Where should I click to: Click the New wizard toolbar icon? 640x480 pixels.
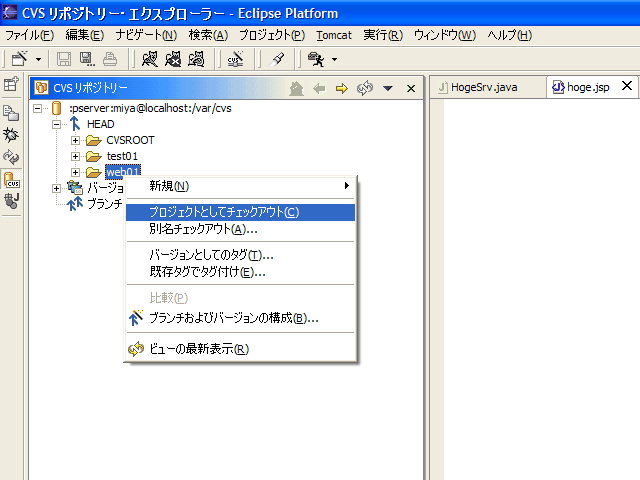tap(19, 59)
